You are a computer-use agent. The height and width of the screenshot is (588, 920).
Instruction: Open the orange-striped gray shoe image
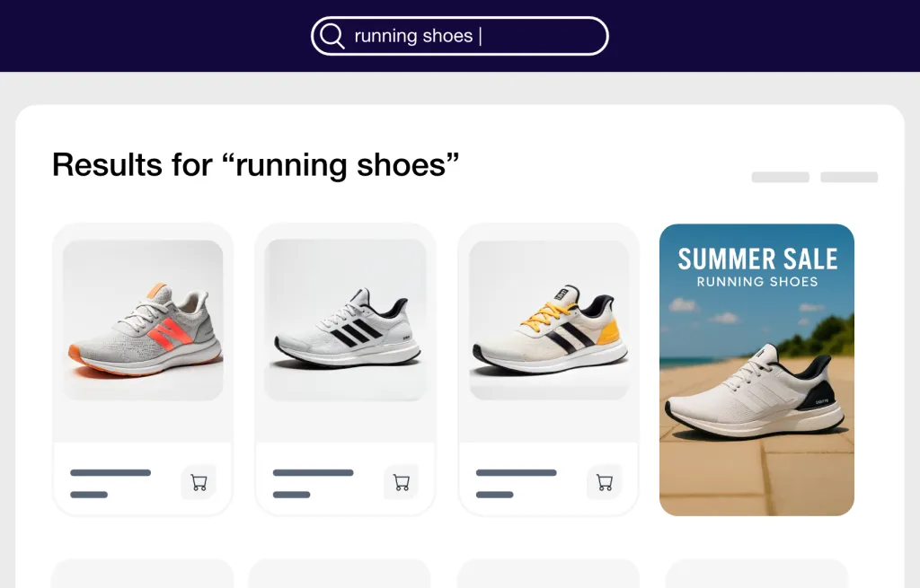143,320
